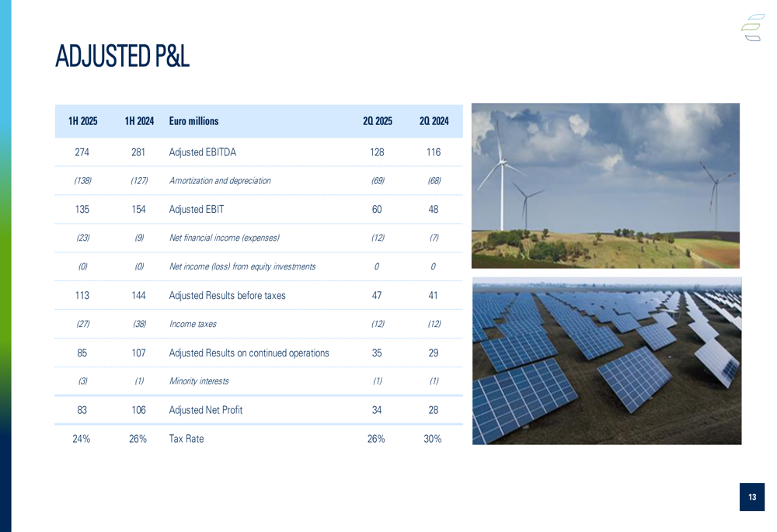The width and height of the screenshot is (777, 532).
Task: Select the wind turbines photo
Action: click(x=605, y=186)
